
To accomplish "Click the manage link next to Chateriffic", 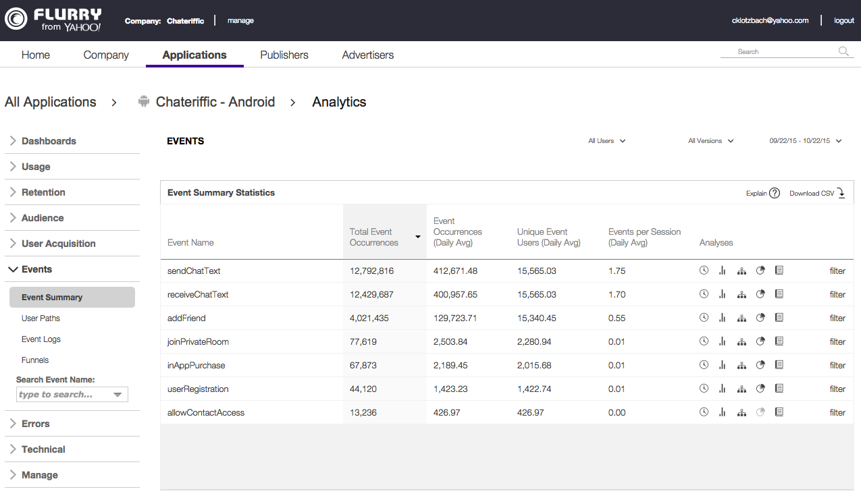I will (x=240, y=20).
